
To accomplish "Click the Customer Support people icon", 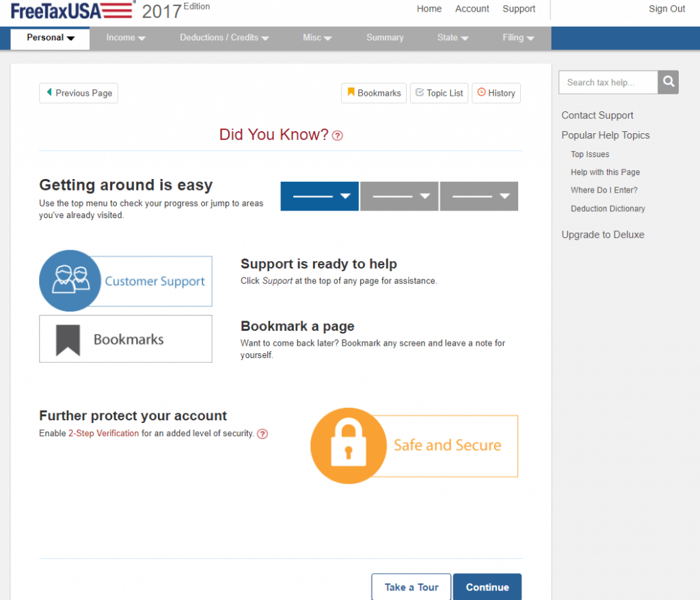I will pos(69,280).
